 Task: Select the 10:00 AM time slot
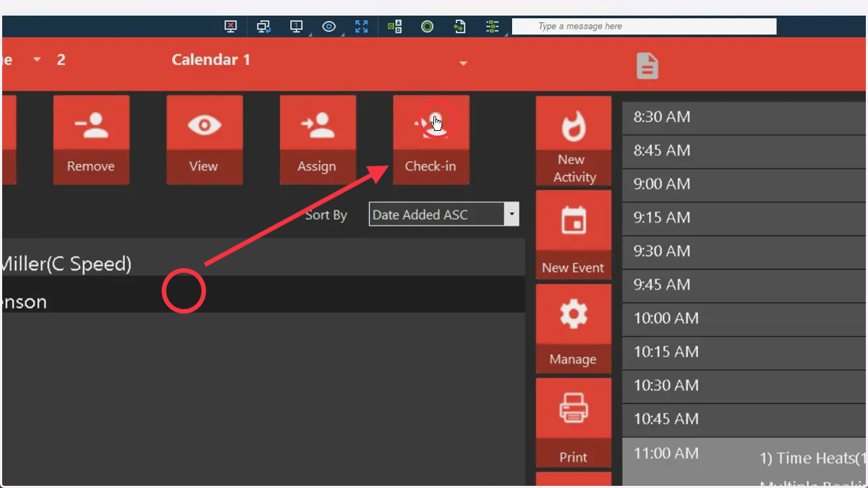pos(744,319)
